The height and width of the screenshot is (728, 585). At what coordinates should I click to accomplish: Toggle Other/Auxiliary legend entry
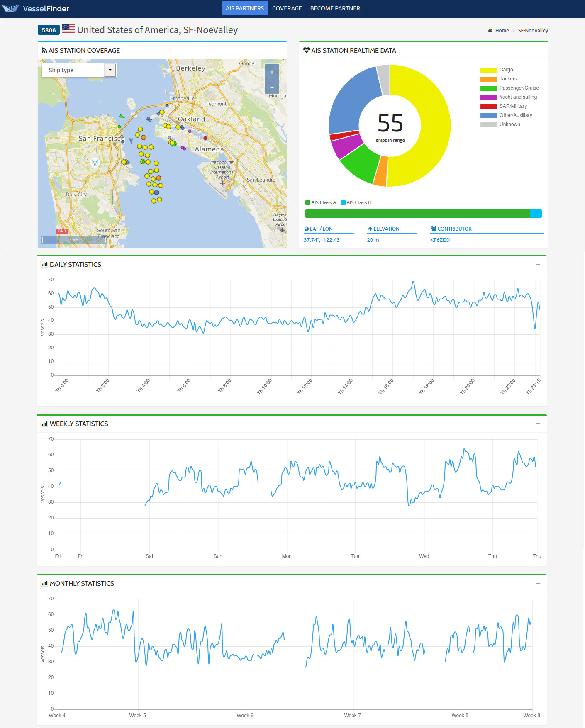pyautogui.click(x=506, y=115)
